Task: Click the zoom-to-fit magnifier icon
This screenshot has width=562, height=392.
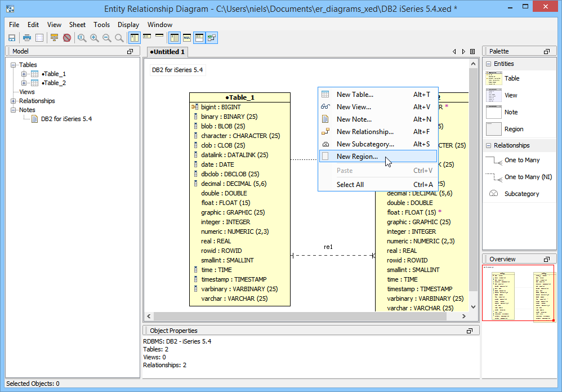Action: click(82, 38)
